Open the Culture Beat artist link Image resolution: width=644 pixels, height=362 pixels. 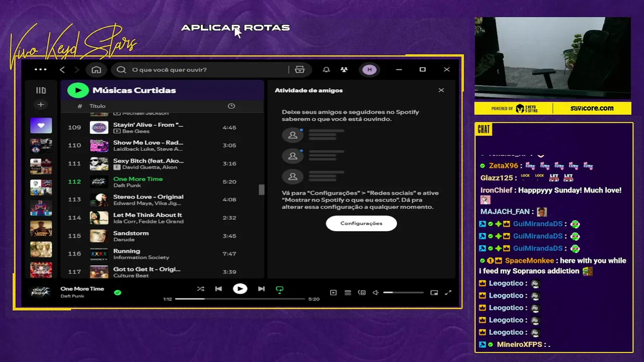131,276
